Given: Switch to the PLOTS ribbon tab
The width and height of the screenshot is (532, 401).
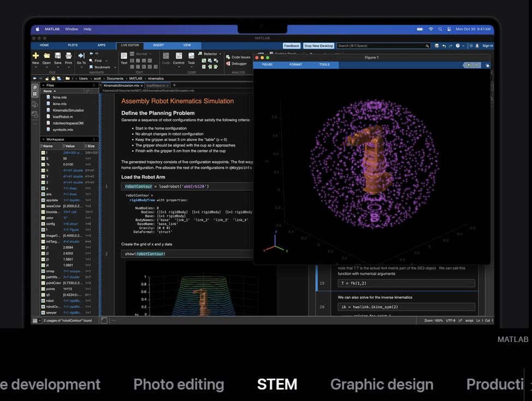Looking at the screenshot, I should [73, 45].
